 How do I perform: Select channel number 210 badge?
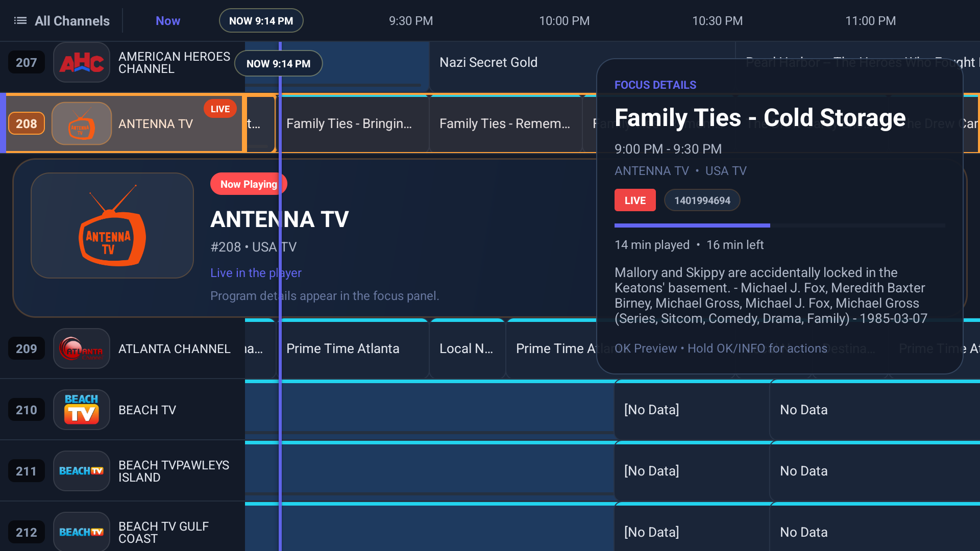point(27,410)
